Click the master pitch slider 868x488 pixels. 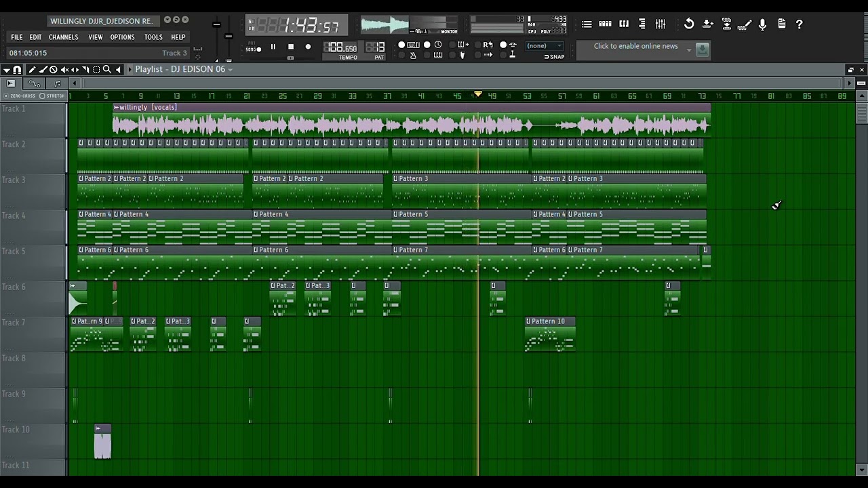pyautogui.click(x=229, y=36)
